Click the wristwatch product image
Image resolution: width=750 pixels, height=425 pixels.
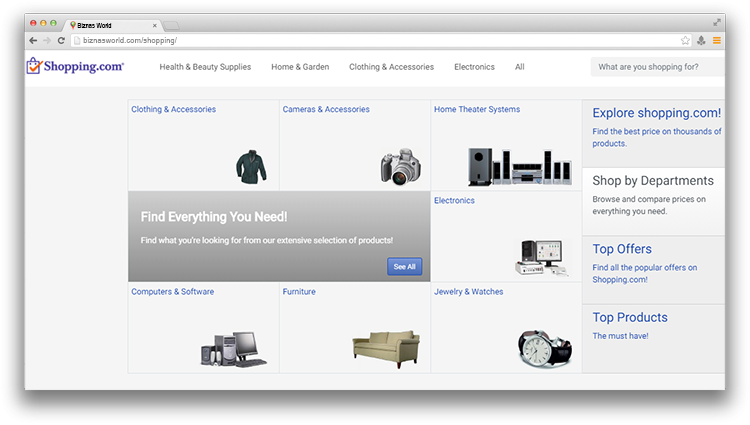[545, 348]
